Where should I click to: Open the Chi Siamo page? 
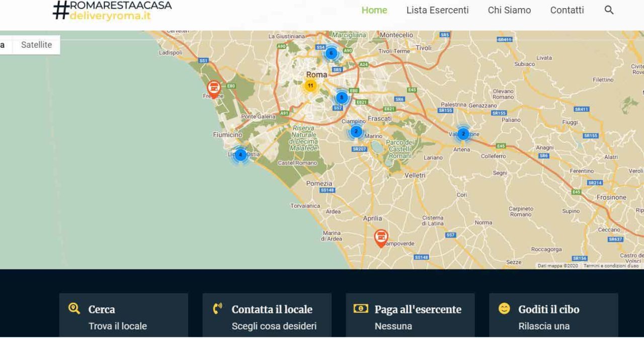click(x=509, y=10)
